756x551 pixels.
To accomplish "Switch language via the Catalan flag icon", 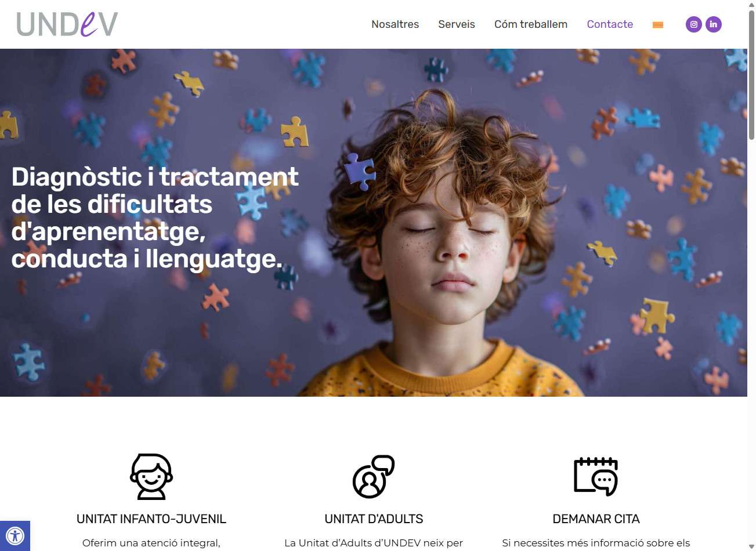I will pyautogui.click(x=658, y=25).
